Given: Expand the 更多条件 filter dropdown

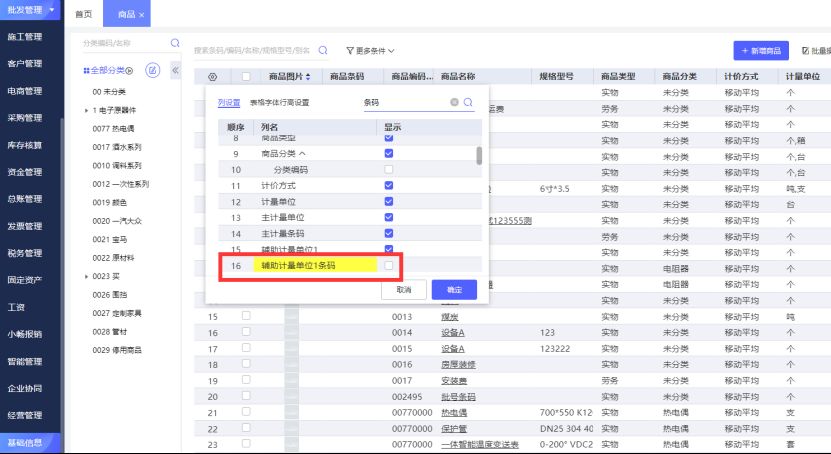Looking at the screenshot, I should tap(370, 50).
